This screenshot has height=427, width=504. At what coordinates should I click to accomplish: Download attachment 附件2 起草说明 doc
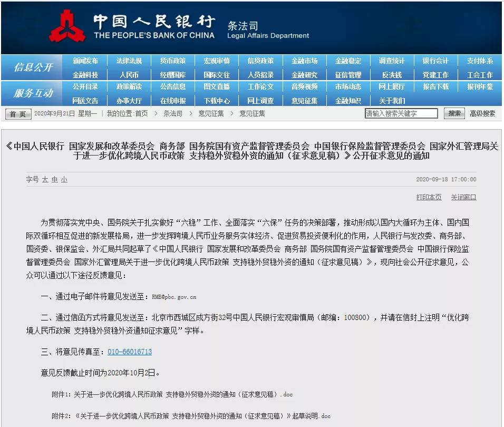click(191, 416)
